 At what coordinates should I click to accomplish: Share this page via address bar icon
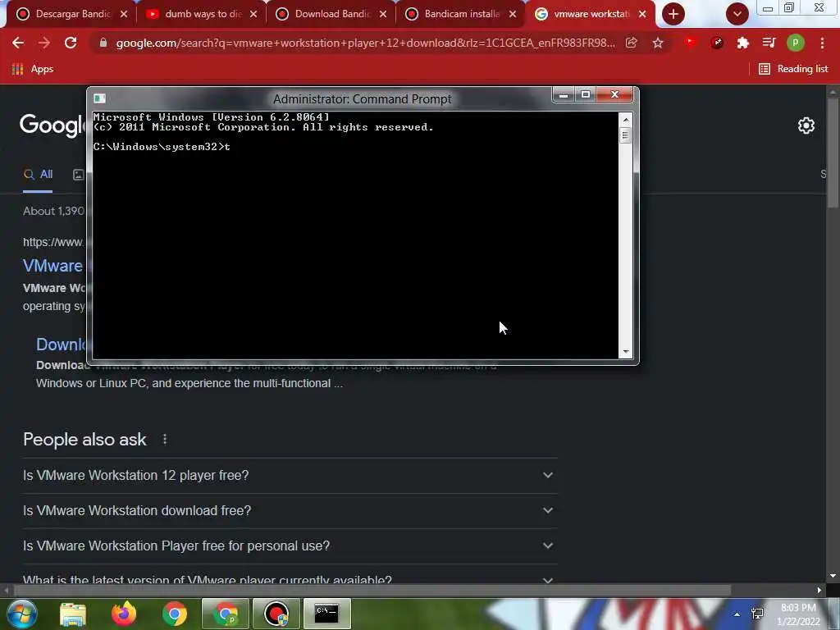tap(632, 43)
